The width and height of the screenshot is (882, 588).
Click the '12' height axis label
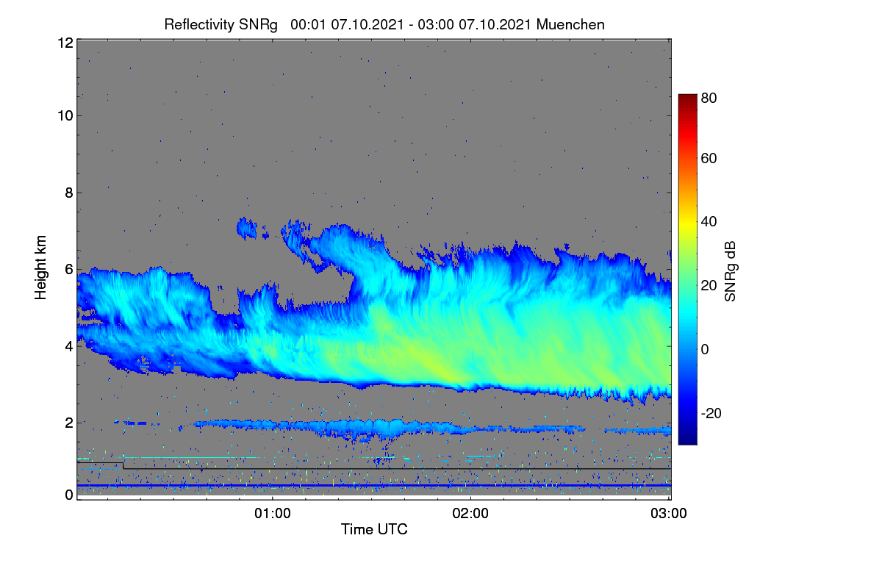(x=65, y=43)
